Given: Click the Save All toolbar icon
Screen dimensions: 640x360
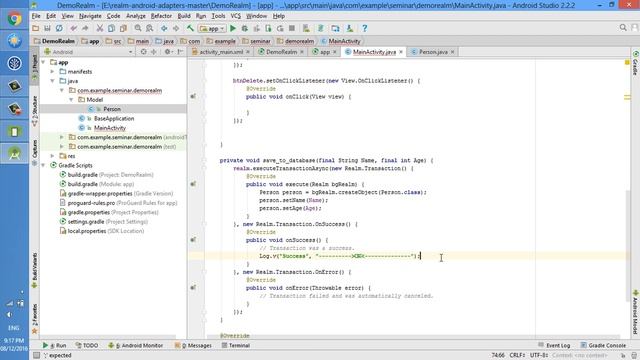Looking at the screenshot, I should click(x=47, y=29).
